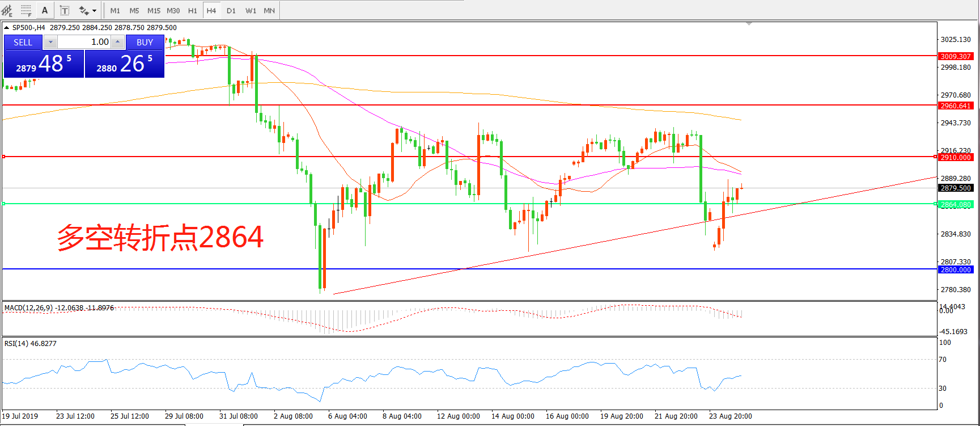
Task: Select the Equidistant Channel drawing tool
Action: [7, 10]
